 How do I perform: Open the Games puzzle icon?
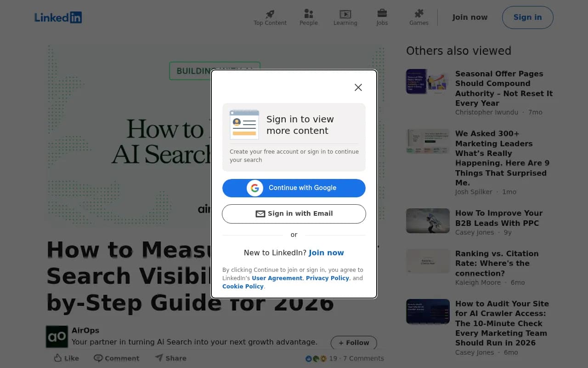tap(419, 13)
